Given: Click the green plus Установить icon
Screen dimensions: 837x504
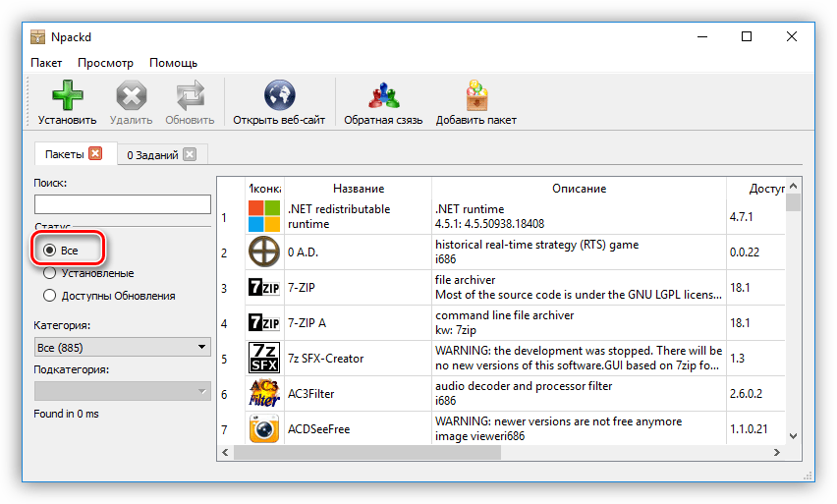Looking at the screenshot, I should 67,96.
